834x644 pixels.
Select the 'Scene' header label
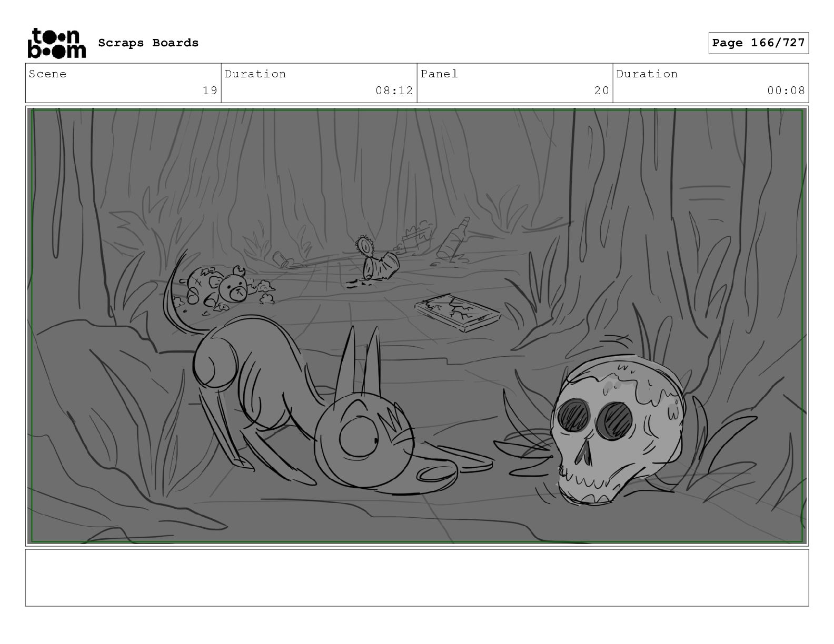click(x=48, y=74)
